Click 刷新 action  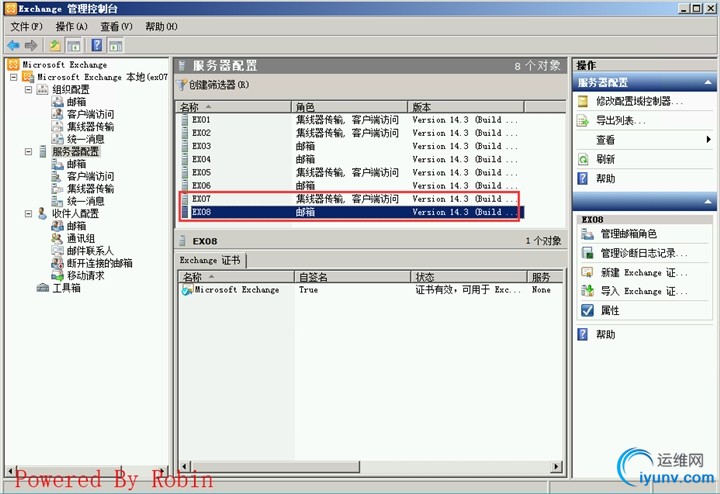point(596,159)
